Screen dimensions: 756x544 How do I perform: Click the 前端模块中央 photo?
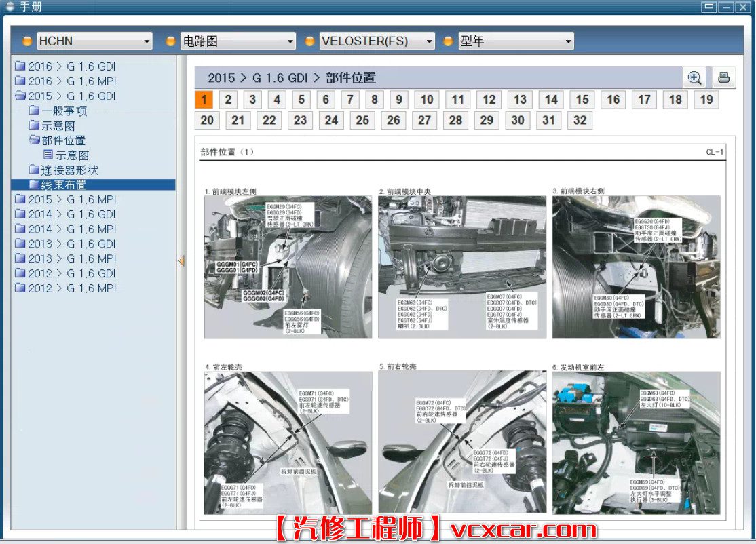461,267
